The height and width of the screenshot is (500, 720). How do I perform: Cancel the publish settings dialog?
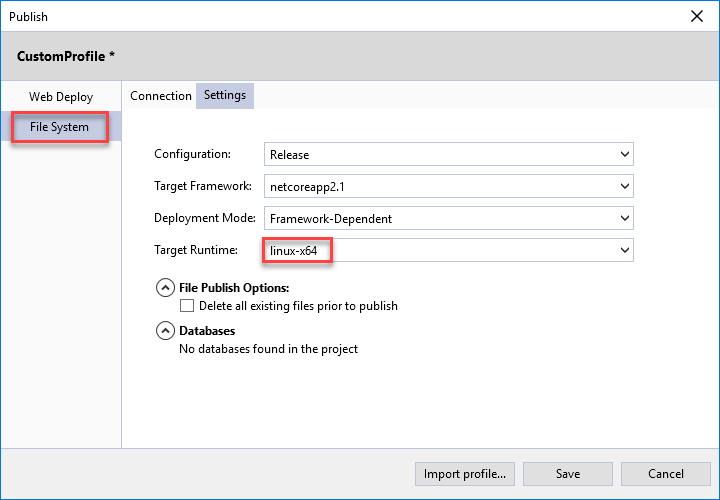pyautogui.click(x=666, y=474)
